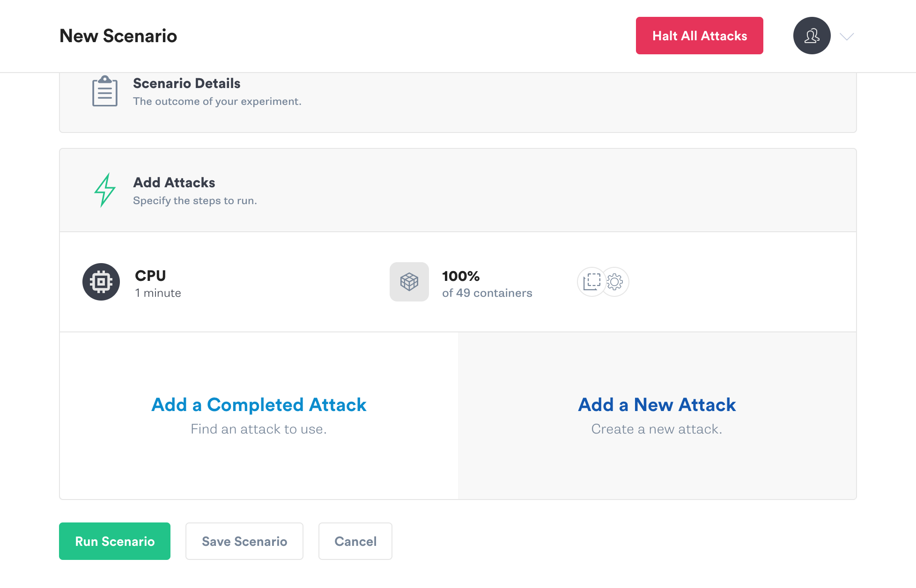The height and width of the screenshot is (588, 916).
Task: Click the 100% containers value
Action: (461, 276)
